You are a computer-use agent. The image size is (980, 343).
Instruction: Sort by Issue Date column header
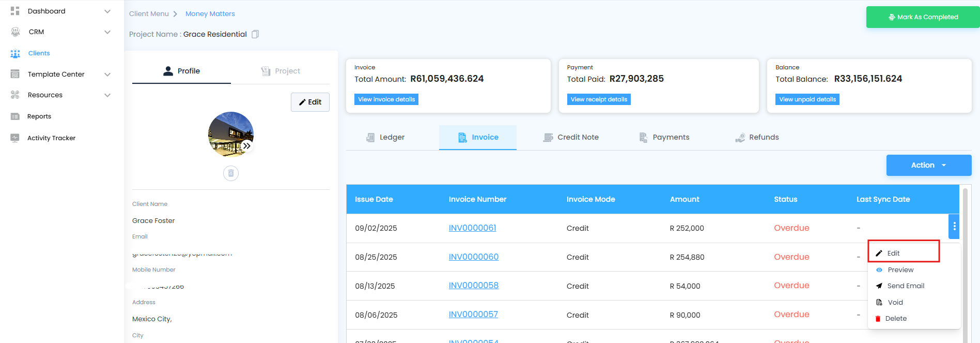(374, 199)
